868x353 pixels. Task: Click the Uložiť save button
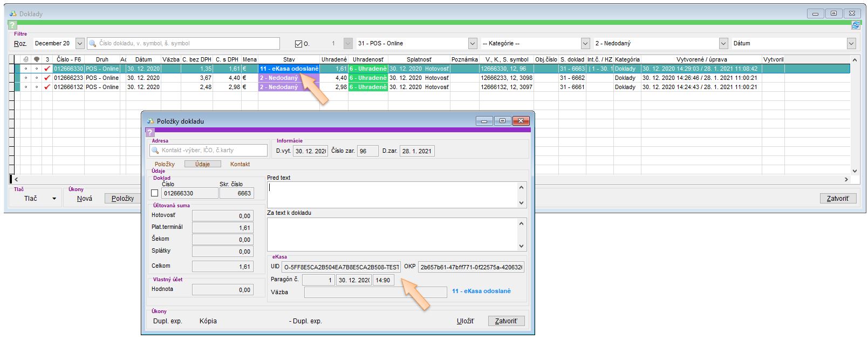[x=465, y=321]
